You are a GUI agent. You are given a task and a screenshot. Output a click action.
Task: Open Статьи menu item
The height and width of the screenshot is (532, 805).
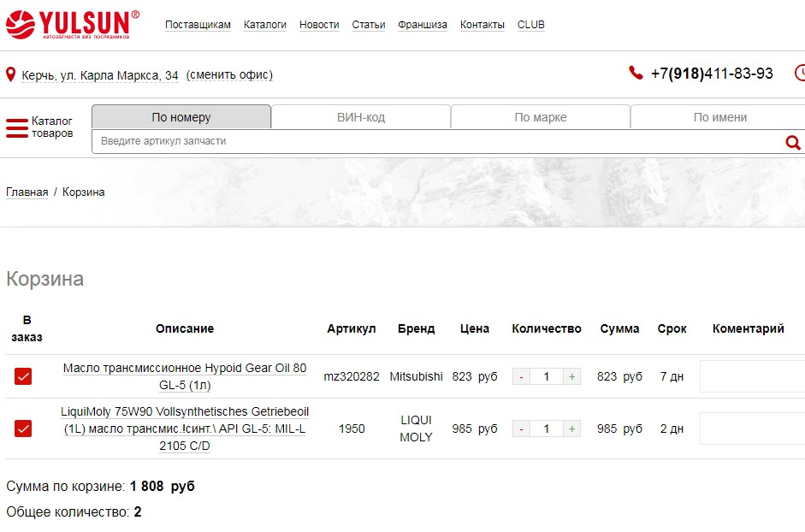(x=369, y=25)
